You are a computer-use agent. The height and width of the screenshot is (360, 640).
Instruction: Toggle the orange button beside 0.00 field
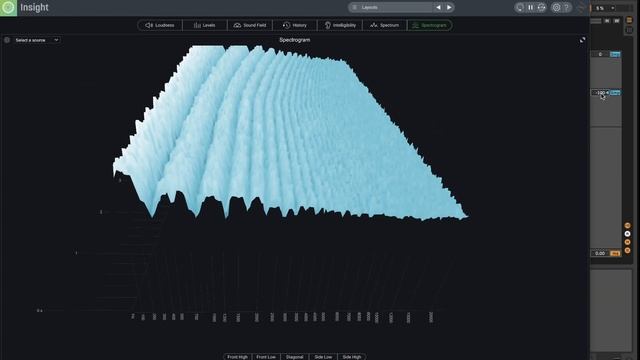(615, 253)
